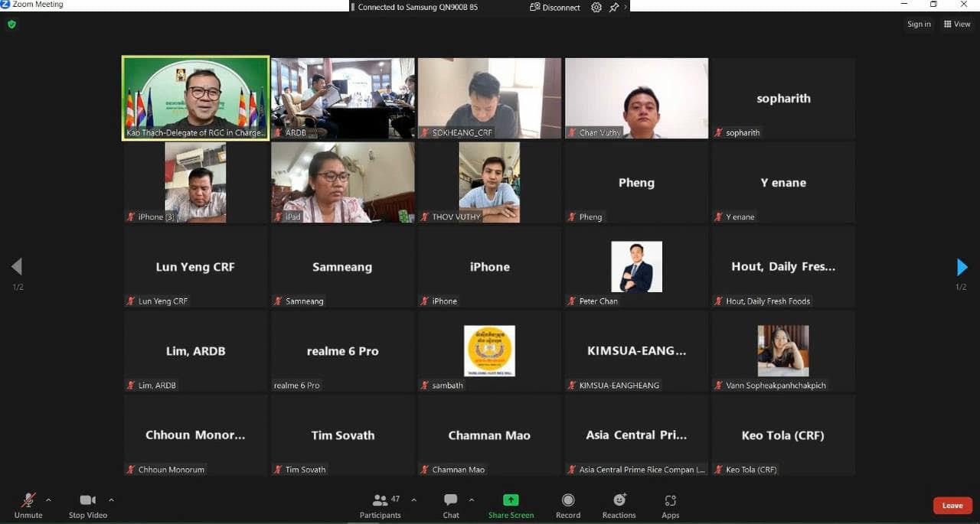Expand the arrow beside Participants

pyautogui.click(x=414, y=500)
